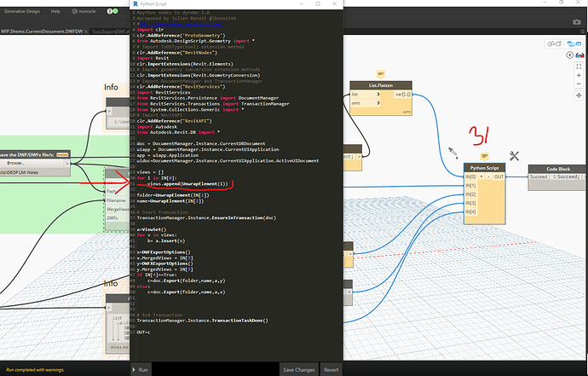Click the list input port chevron
This screenshot has height=376, width=588.
(x=378, y=94)
